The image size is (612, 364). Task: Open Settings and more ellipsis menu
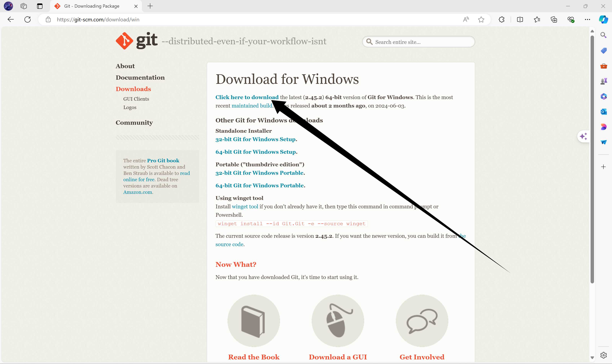tap(587, 19)
